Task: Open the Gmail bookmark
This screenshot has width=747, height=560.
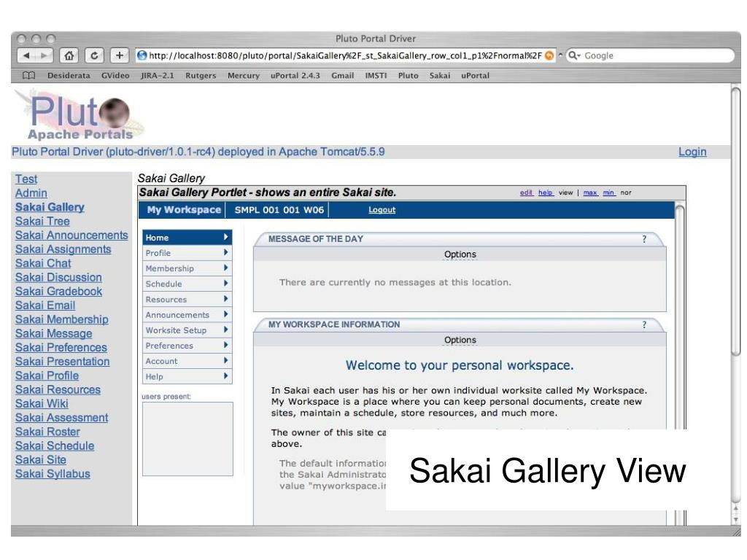Action: coord(343,75)
